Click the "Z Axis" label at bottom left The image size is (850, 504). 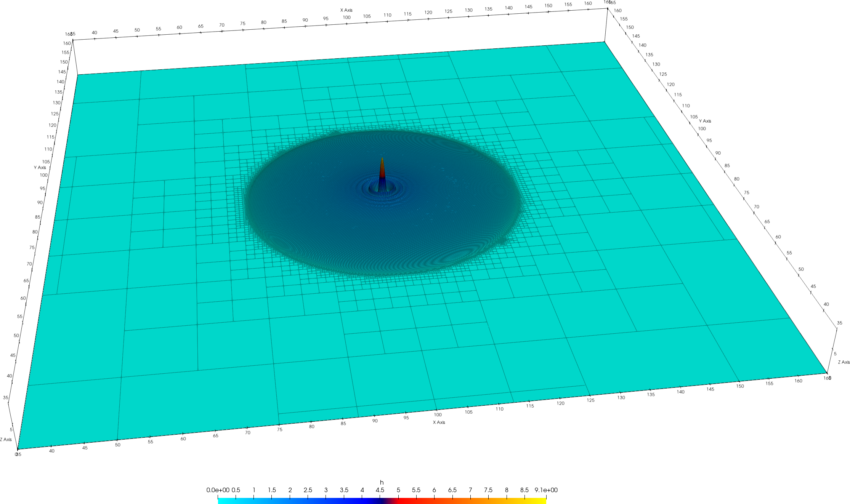click(6, 439)
